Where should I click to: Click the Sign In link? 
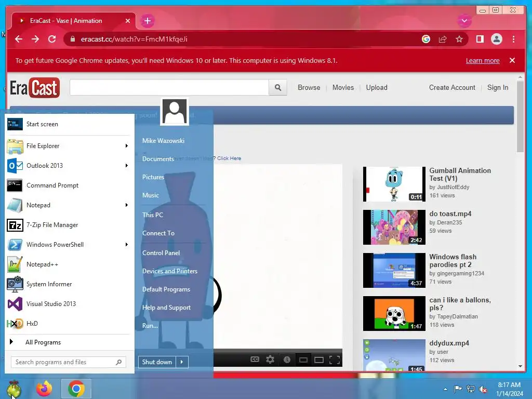click(x=497, y=87)
